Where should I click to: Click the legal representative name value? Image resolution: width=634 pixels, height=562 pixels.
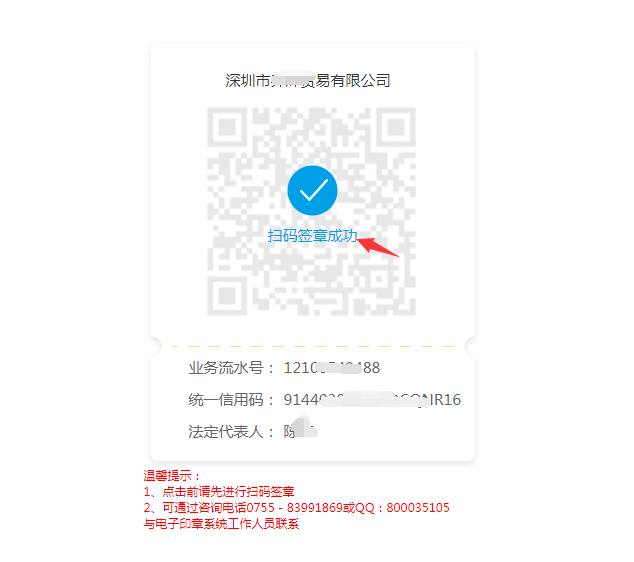point(300,429)
